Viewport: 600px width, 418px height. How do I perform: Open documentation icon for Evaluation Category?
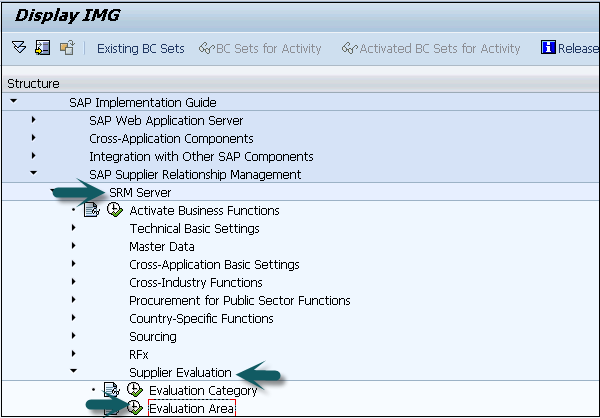[x=112, y=390]
